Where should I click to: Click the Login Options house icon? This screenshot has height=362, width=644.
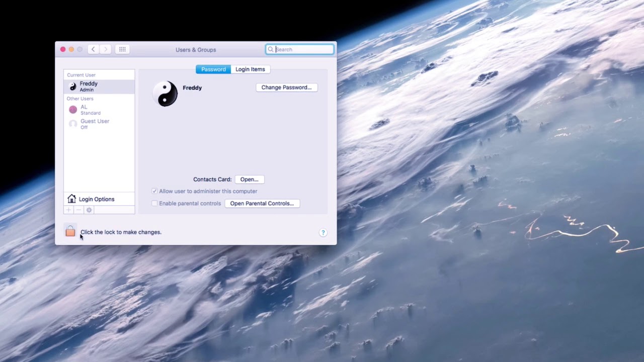coord(71,199)
